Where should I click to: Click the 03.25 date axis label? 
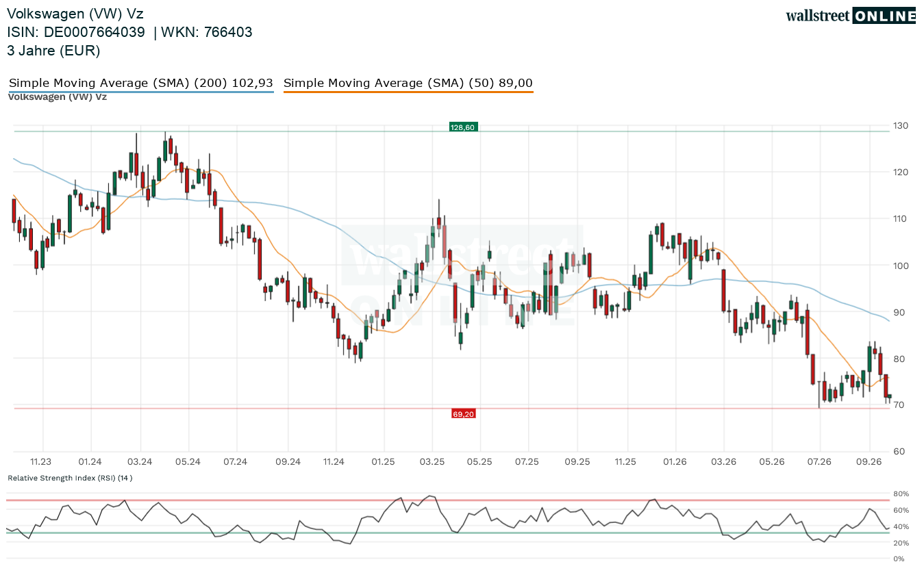[432, 462]
